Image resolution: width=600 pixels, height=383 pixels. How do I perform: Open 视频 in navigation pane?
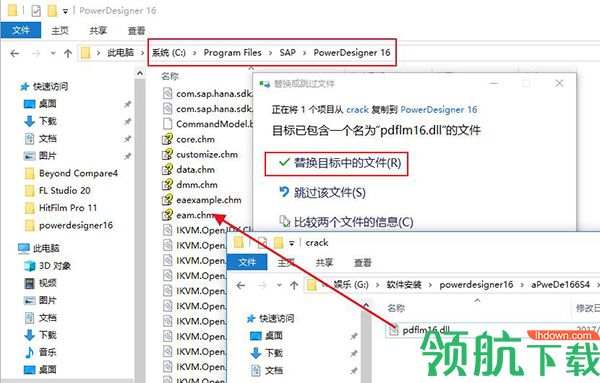pyautogui.click(x=47, y=283)
